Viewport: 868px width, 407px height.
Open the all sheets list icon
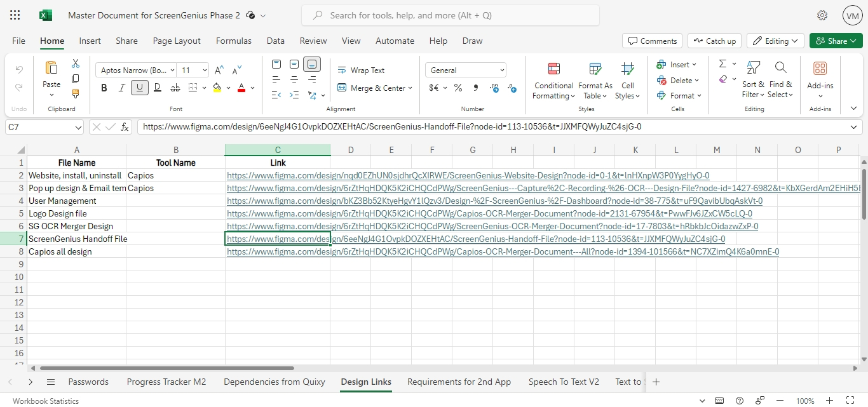click(51, 382)
